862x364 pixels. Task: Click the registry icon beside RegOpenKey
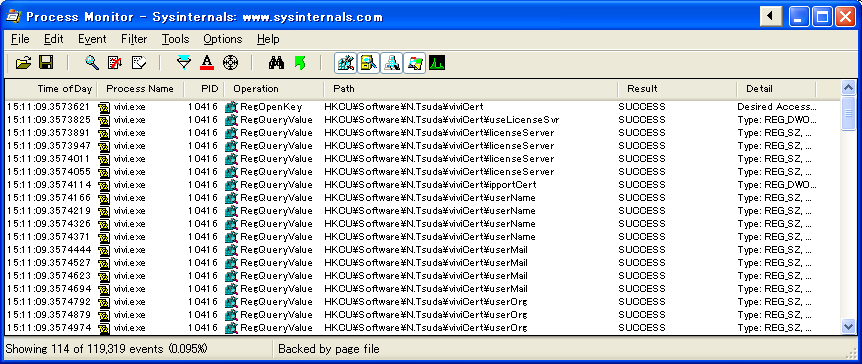[231, 107]
